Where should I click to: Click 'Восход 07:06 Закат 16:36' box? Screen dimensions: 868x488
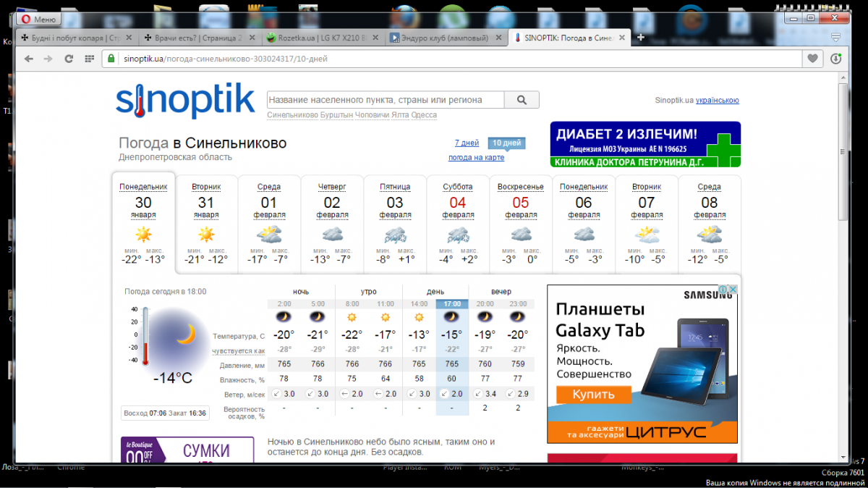pyautogui.click(x=165, y=413)
